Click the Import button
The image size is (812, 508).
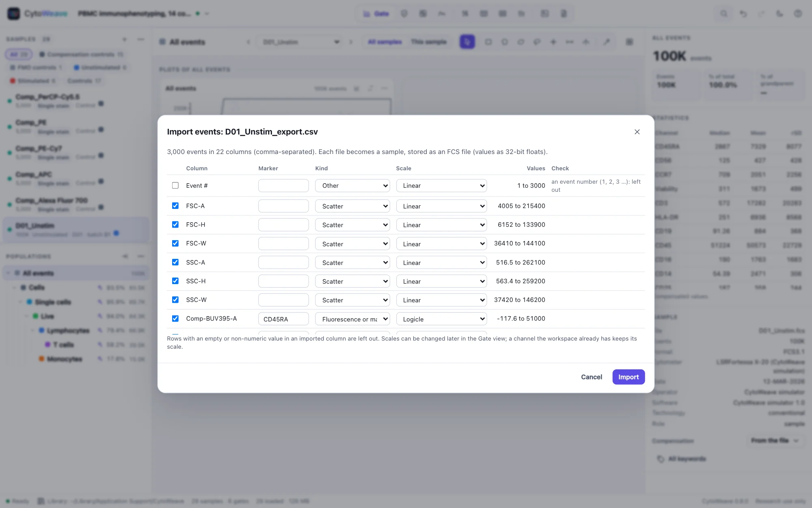click(x=628, y=377)
